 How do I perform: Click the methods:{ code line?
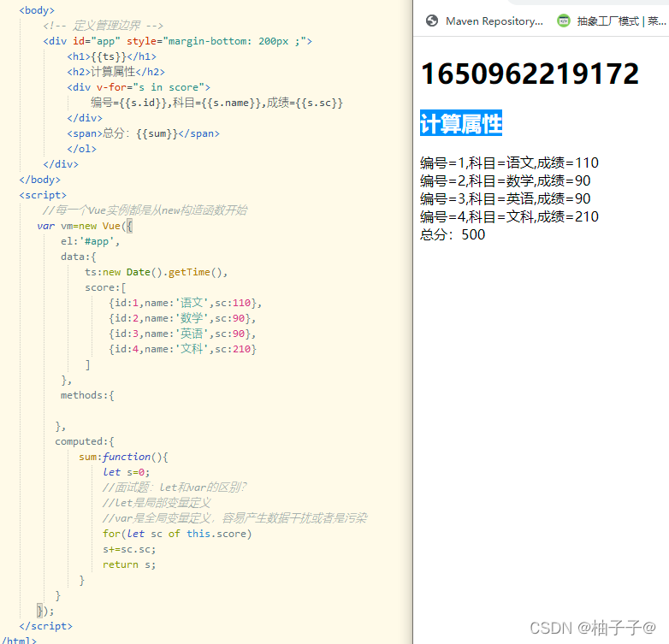[87, 395]
